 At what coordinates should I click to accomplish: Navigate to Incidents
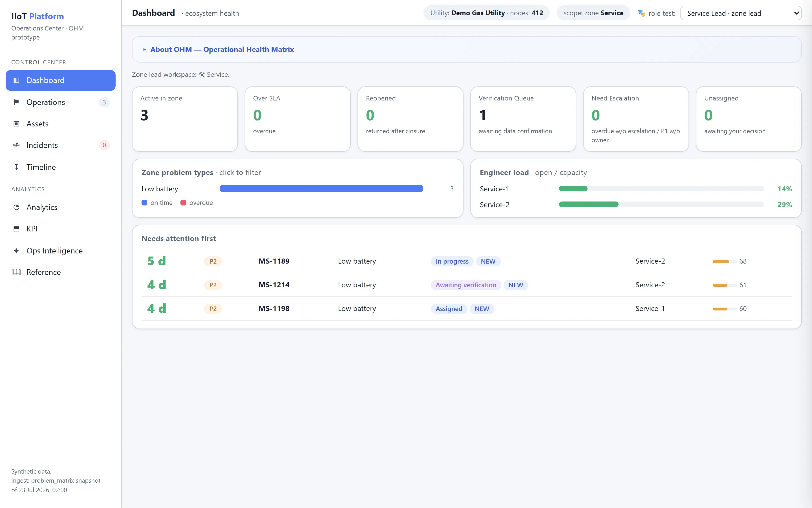pyautogui.click(x=60, y=145)
